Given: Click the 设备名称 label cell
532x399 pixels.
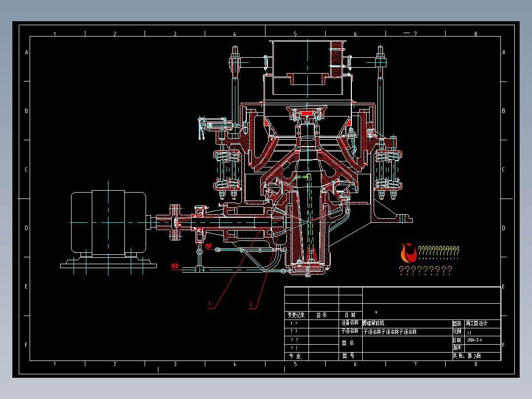Looking at the screenshot, I should [x=350, y=323].
